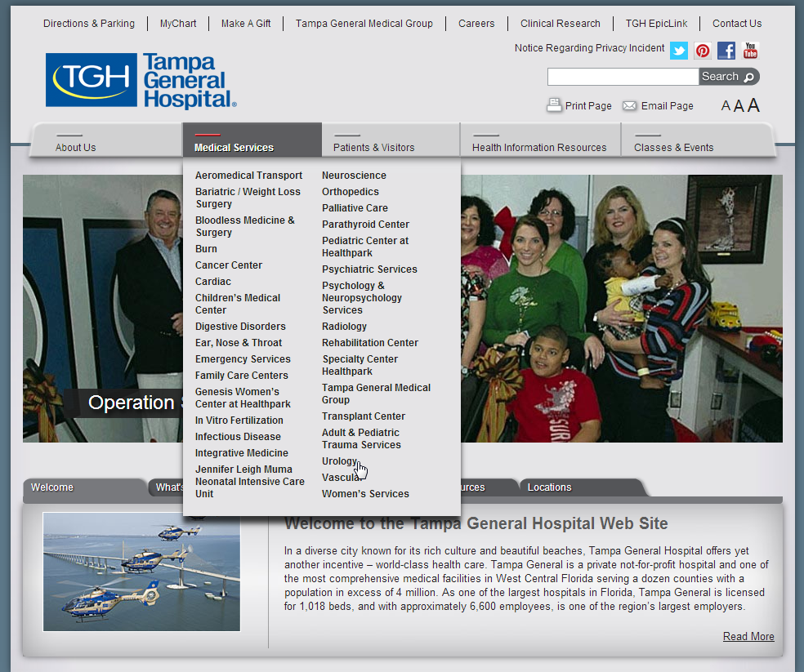Viewport: 804px width, 672px height.
Task: Open the Twitter social icon
Action: click(679, 51)
